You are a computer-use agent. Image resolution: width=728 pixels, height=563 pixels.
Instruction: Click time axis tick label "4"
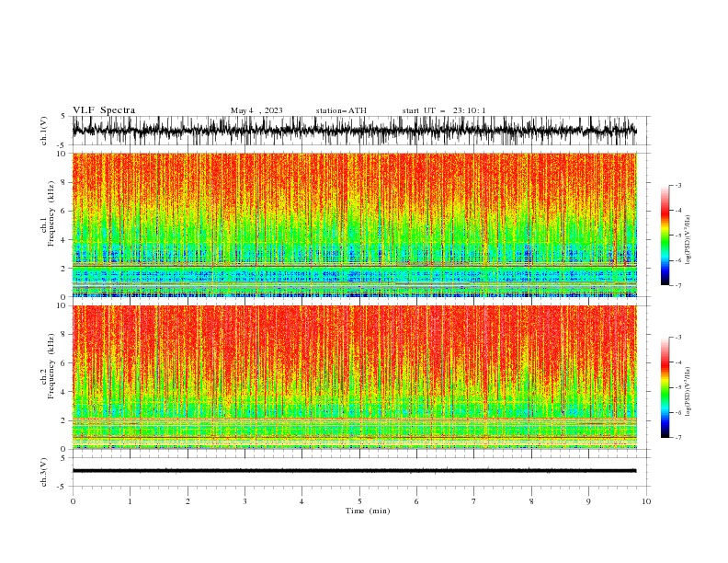pyautogui.click(x=301, y=501)
